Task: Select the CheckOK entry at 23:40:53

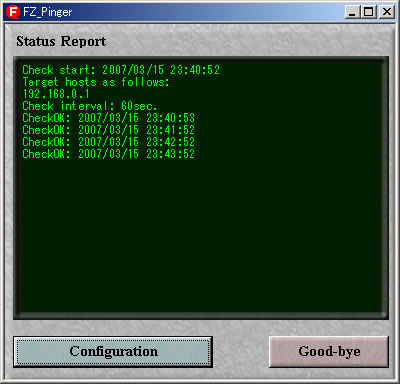Action: (x=108, y=118)
